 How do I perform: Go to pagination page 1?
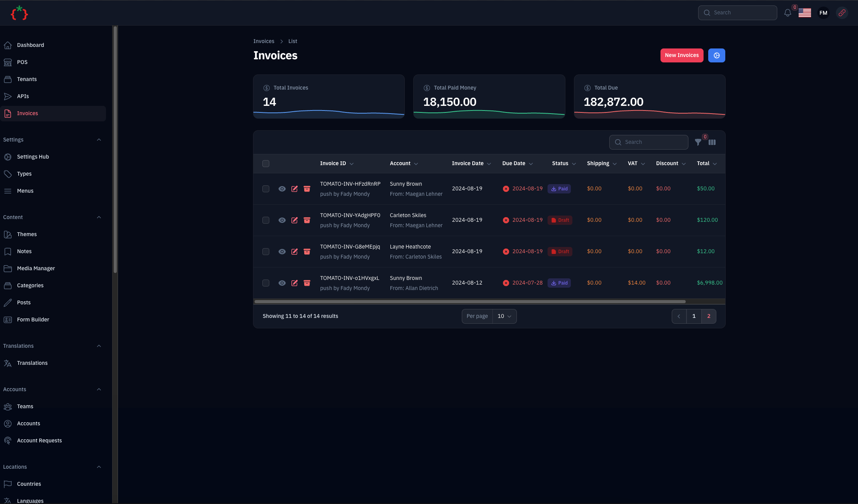tap(694, 316)
